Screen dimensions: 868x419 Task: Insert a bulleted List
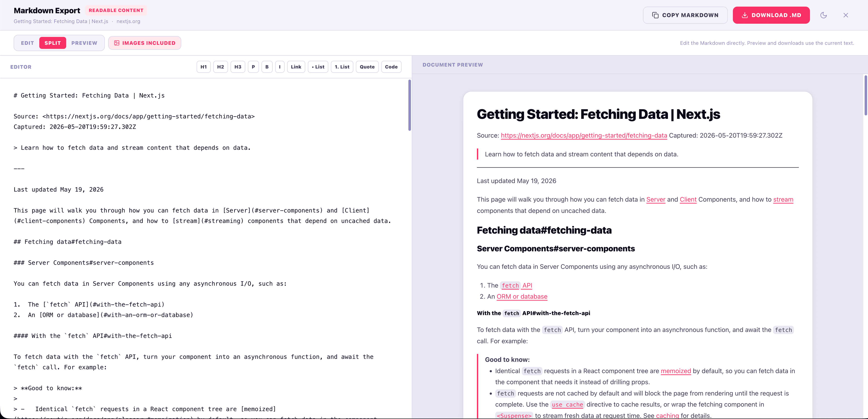pyautogui.click(x=318, y=67)
